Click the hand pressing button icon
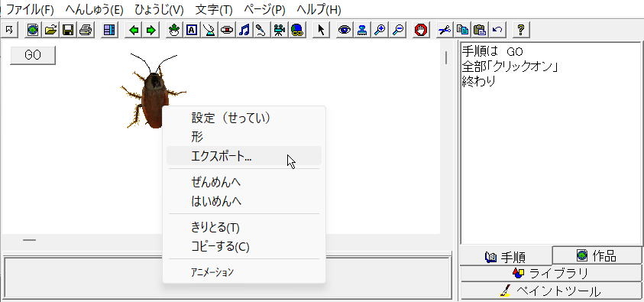The image size is (644, 302). pos(209,30)
